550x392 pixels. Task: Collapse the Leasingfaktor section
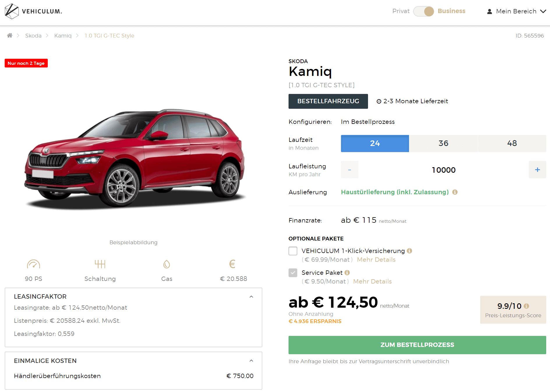(x=251, y=297)
